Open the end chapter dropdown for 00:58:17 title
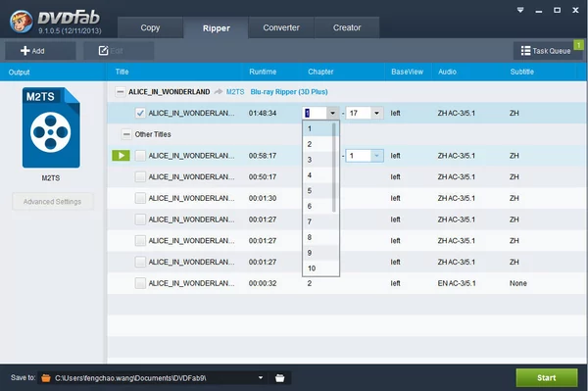 tap(377, 156)
